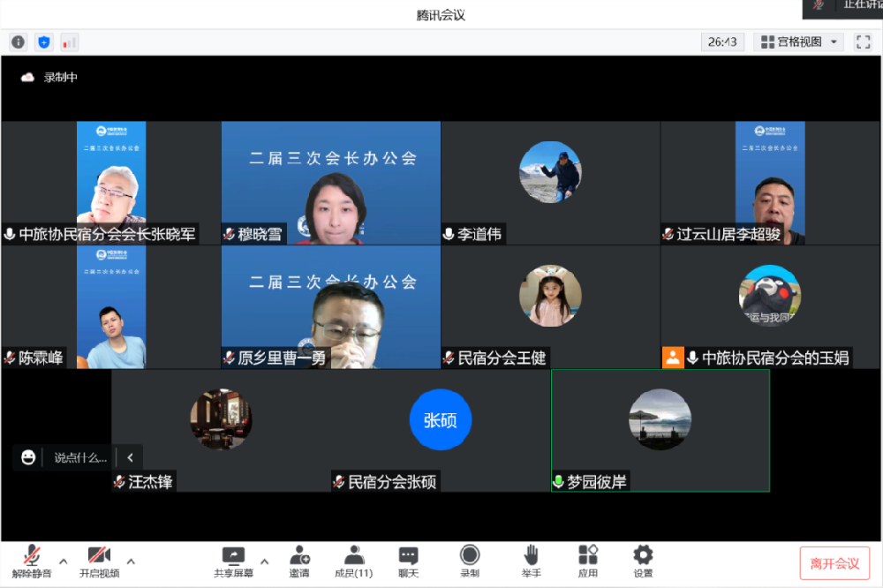Click muted mic icon beside 原乡里曹一勇
This screenshot has width=883, height=588.
coord(230,358)
